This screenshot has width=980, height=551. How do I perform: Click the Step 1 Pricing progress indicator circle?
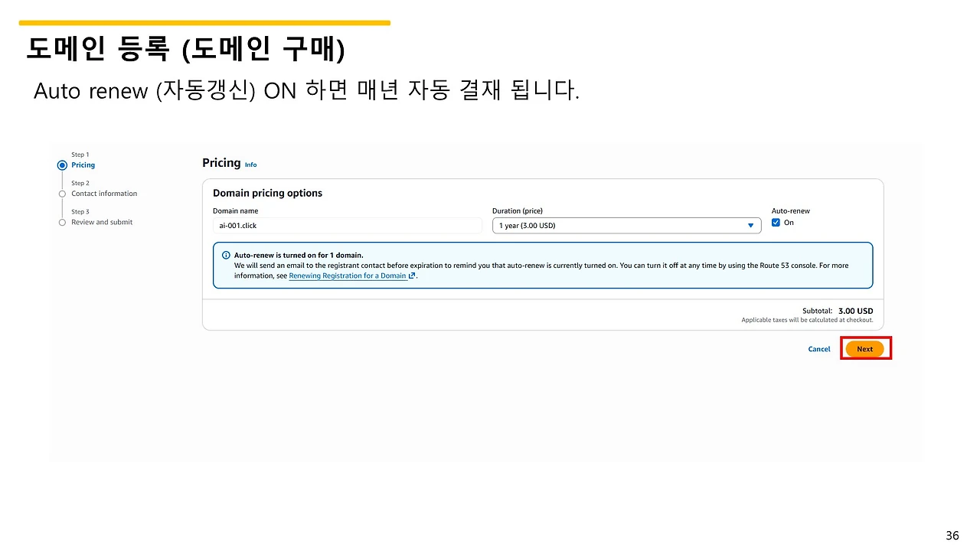click(x=62, y=165)
